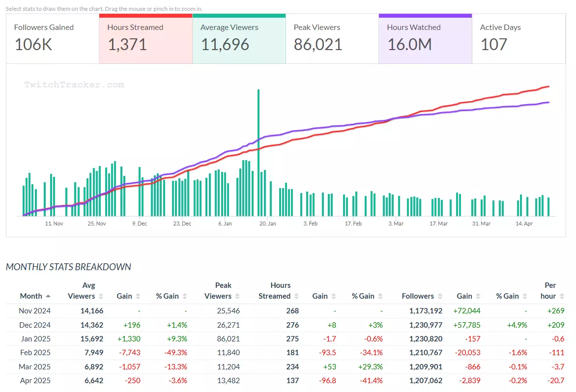Click the '17. Feb' axis label

[x=353, y=224]
